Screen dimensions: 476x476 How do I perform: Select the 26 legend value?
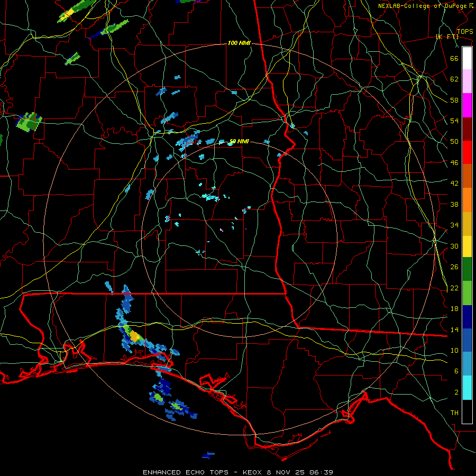click(x=454, y=267)
